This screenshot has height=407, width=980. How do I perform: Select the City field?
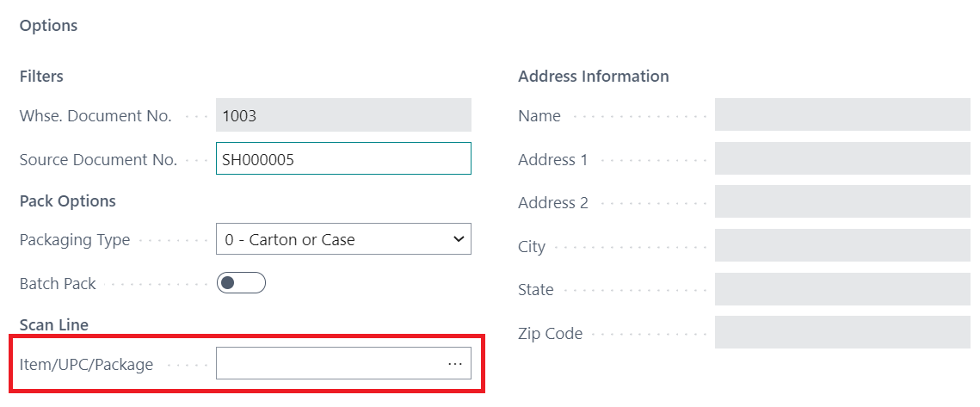[x=842, y=246]
